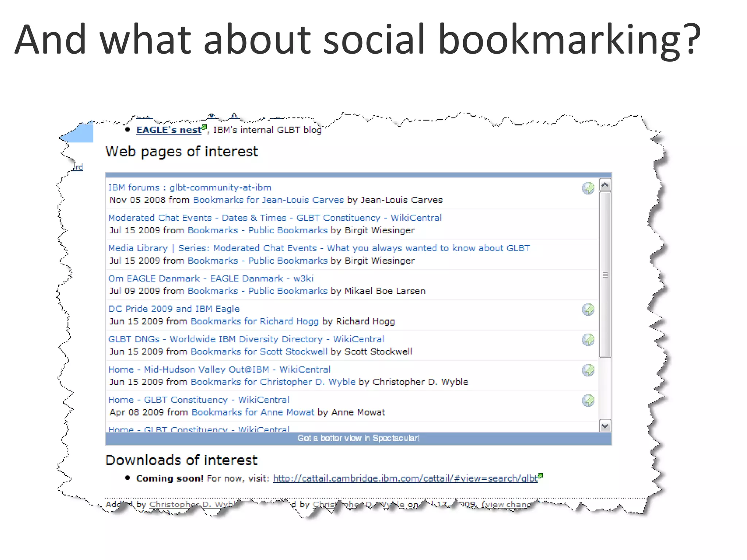Click Get a better view in Spectacular! bar
Image resolution: width=747 pixels, height=560 pixels.
click(359, 438)
